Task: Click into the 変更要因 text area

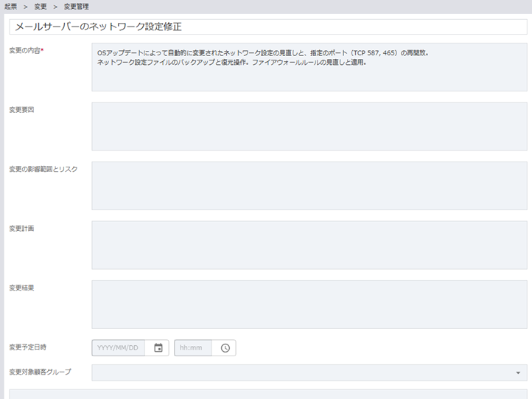Action: [309, 126]
